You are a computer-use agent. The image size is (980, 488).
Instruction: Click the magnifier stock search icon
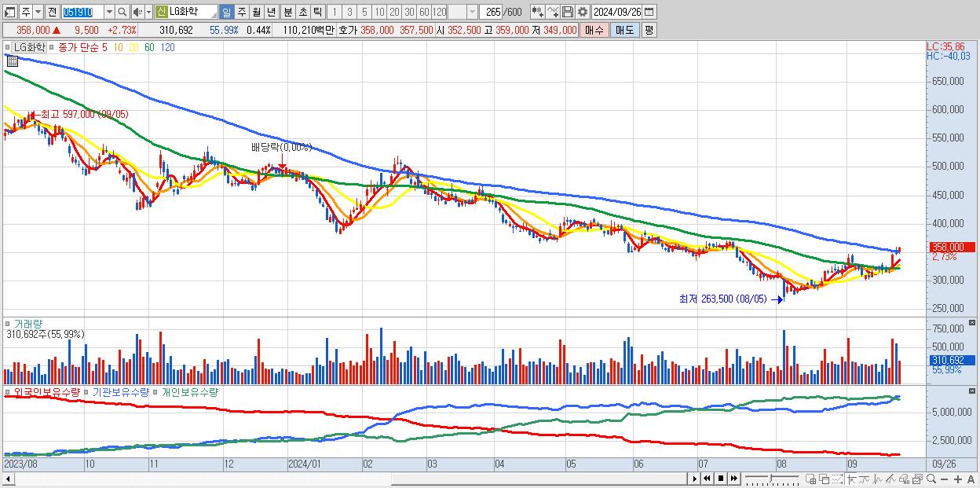[122, 12]
